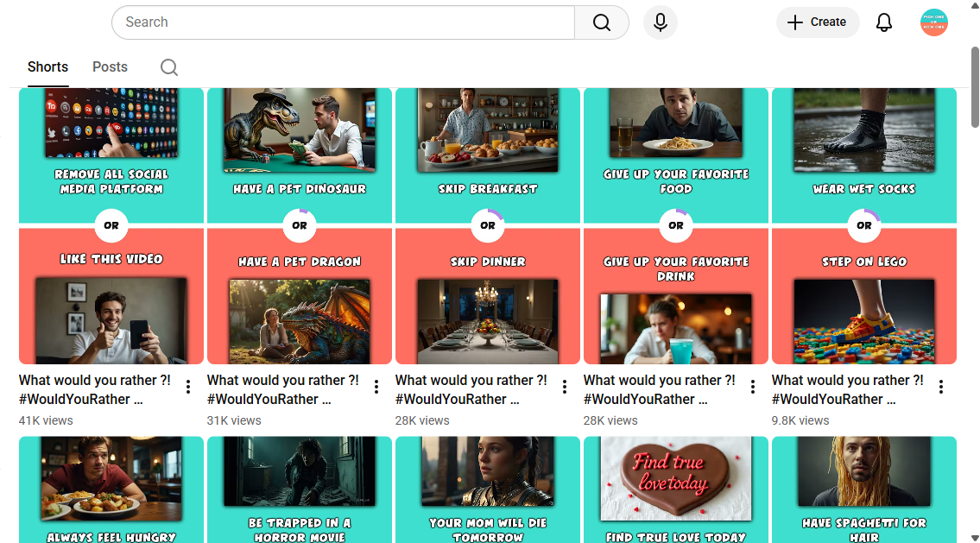Screen dimensions: 980x543
Task: Click the '41K views' text
Action: 46,420
